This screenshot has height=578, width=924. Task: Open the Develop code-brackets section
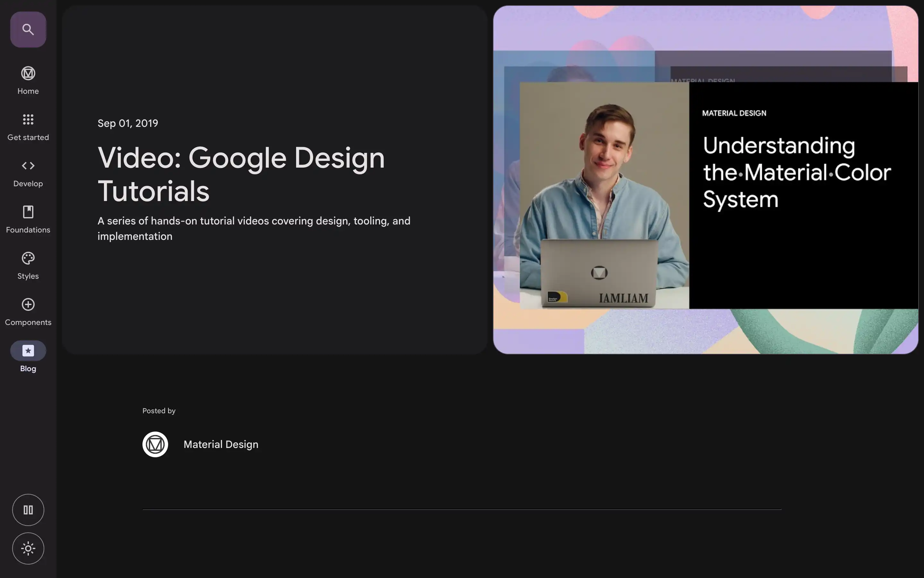(28, 165)
